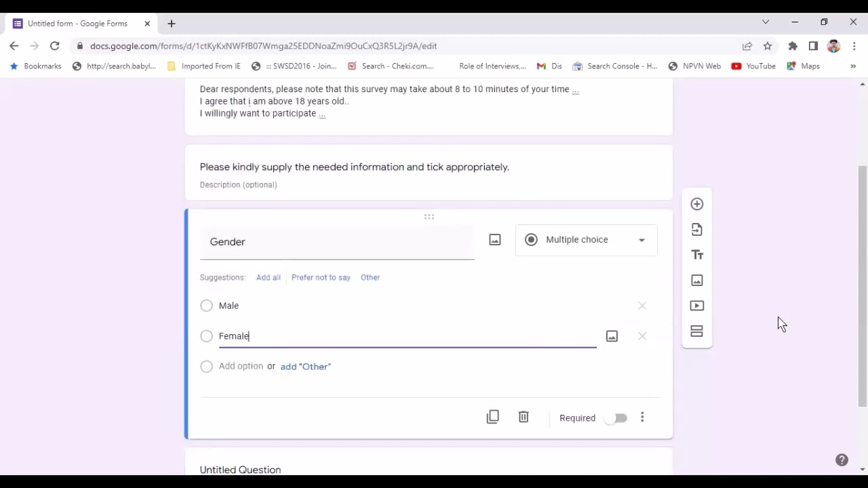Delete the Gender question with the trash icon
868x488 pixels.
(x=524, y=418)
